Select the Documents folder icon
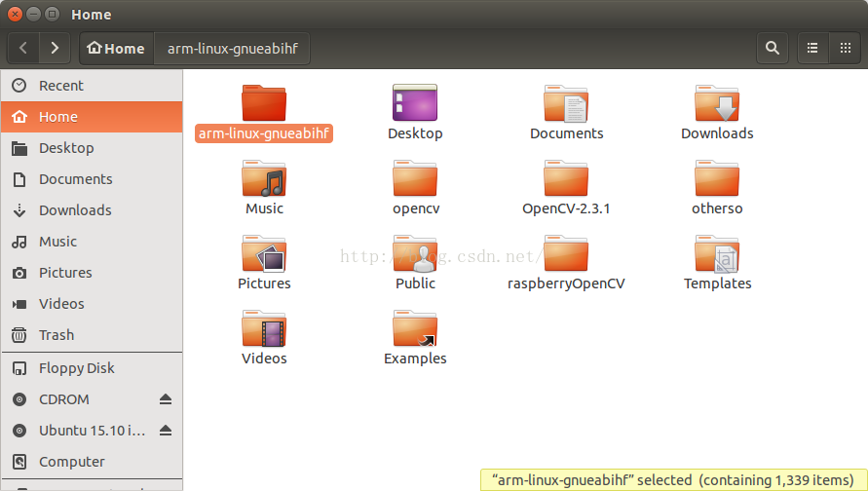Viewport: 868px width, 491px height. coord(566,103)
